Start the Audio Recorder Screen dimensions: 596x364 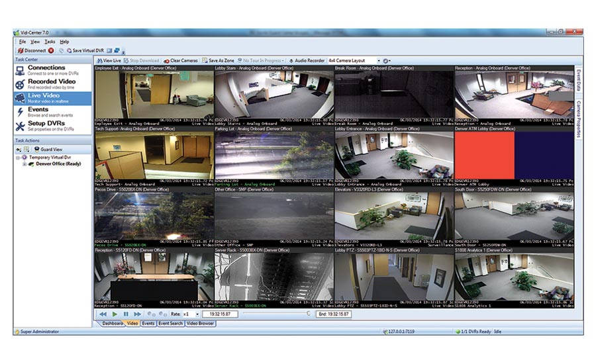[x=306, y=60]
